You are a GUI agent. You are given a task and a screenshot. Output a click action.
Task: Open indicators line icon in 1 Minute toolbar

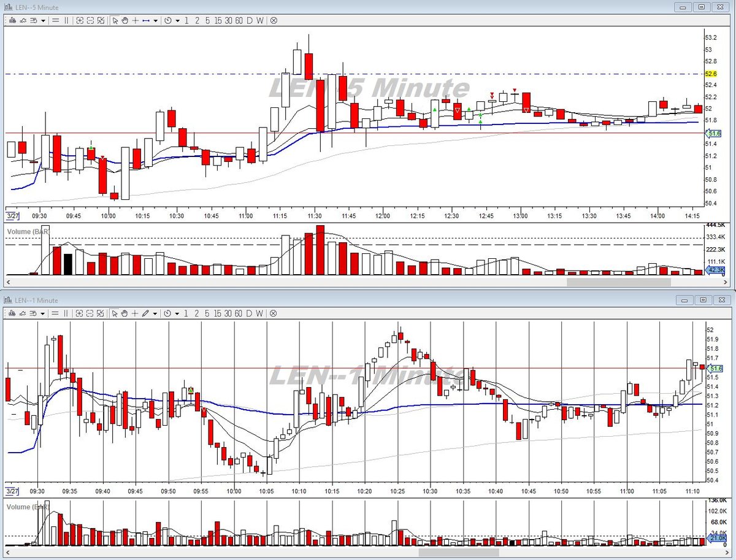pos(23,313)
